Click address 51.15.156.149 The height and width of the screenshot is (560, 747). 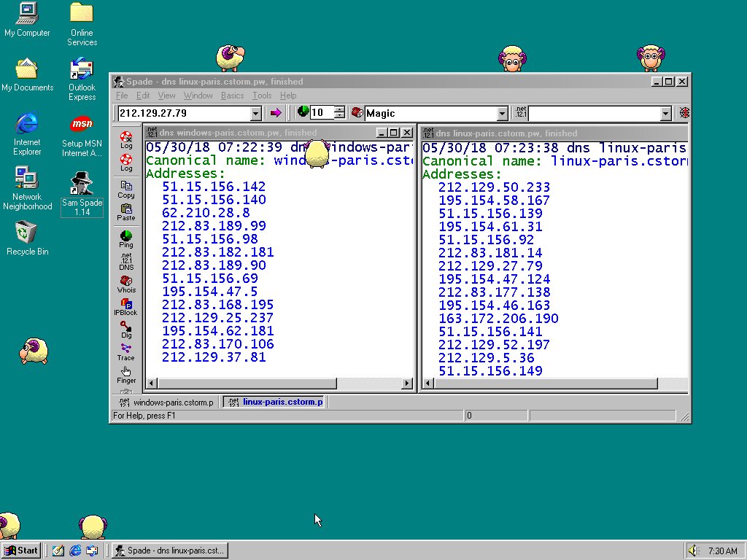[x=490, y=371]
